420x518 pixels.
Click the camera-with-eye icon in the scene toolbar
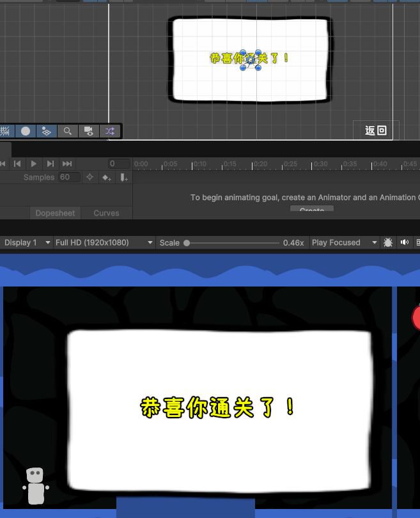coord(88,131)
